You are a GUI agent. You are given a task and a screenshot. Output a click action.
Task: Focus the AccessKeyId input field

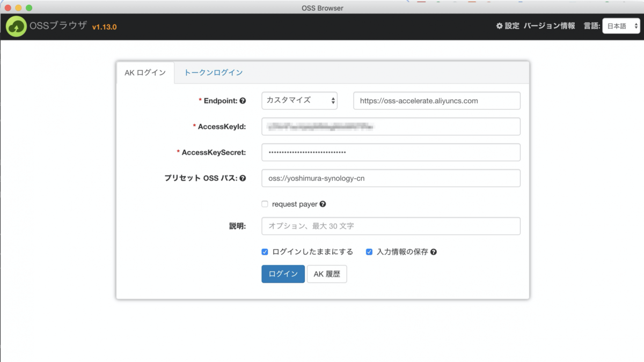[x=391, y=127]
